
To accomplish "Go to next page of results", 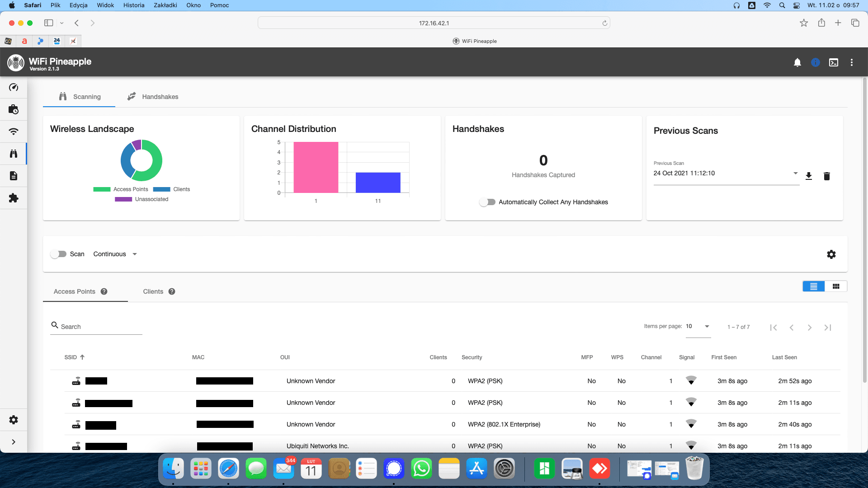I will [810, 328].
